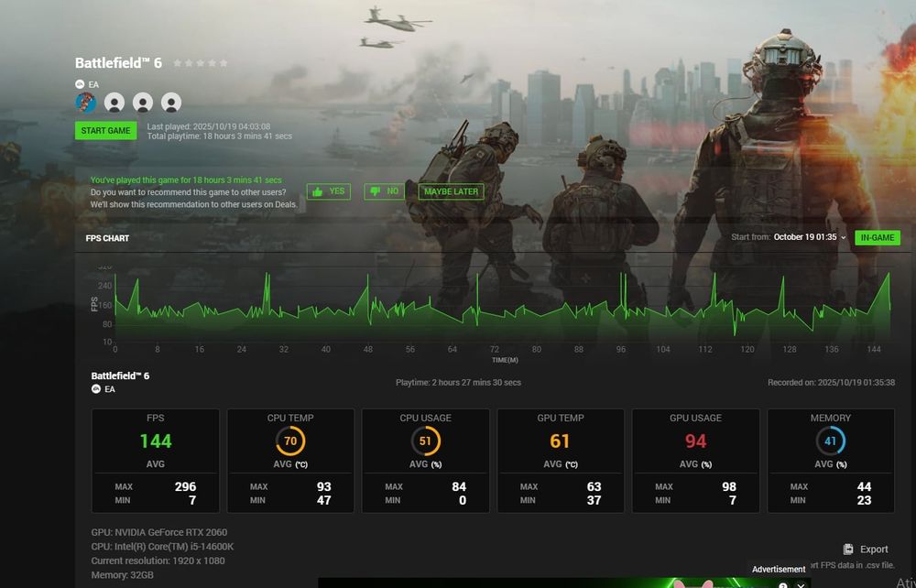Click the CPU USAGE MAX value 84
Screen dimensions: 916x588
459,486
